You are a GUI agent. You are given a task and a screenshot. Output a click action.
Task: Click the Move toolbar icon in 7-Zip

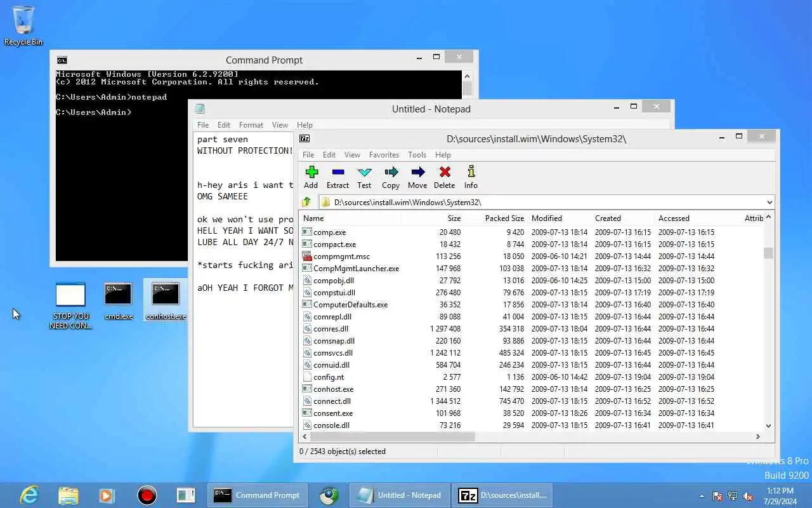(417, 177)
